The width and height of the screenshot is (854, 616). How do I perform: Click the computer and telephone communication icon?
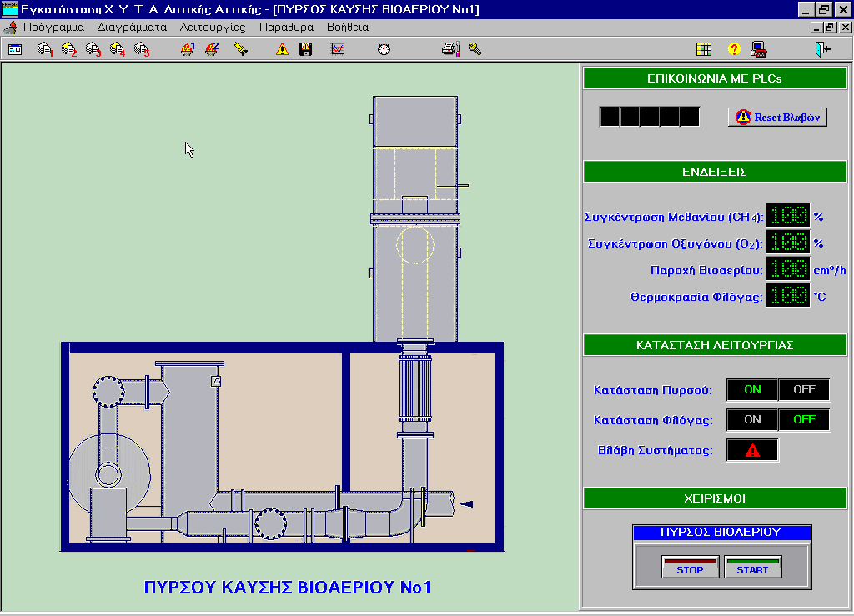coord(759,49)
